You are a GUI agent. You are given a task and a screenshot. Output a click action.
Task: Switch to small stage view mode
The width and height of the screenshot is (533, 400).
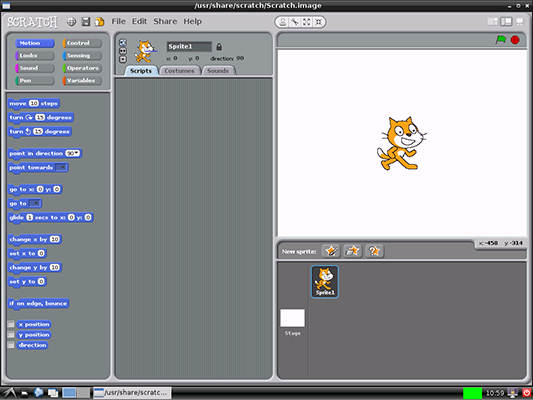(493, 22)
